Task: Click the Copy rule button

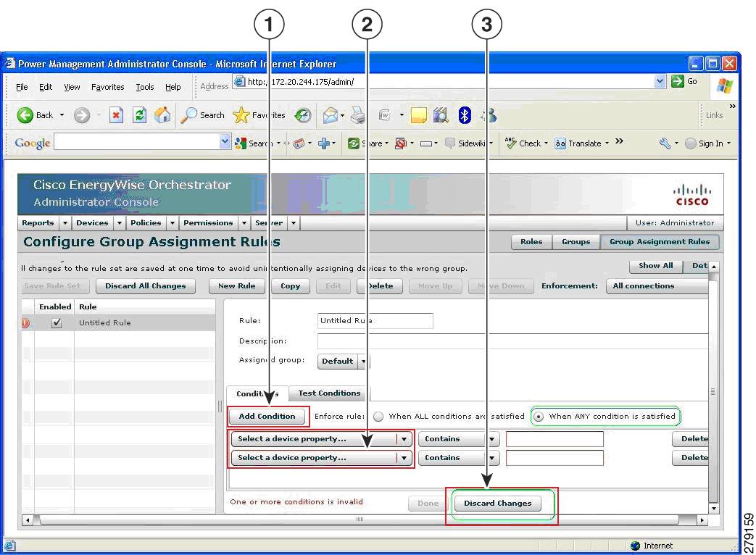Action: point(290,286)
